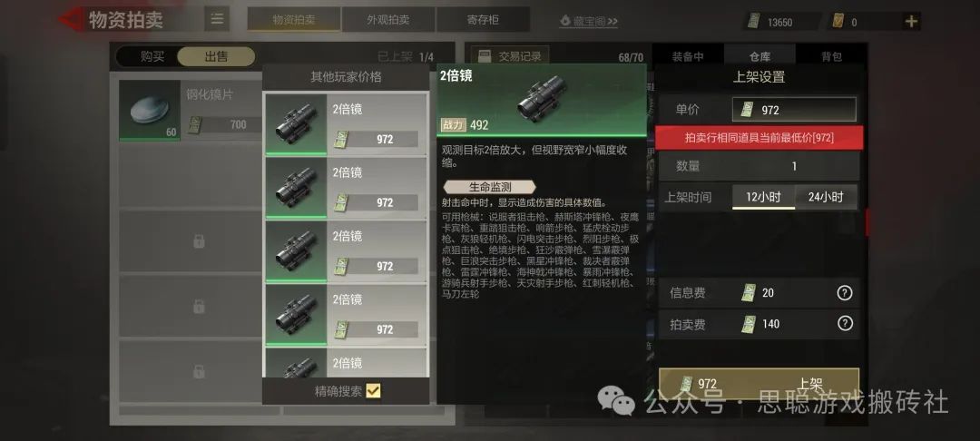Switch to the 背包 inventory tab

(831, 56)
